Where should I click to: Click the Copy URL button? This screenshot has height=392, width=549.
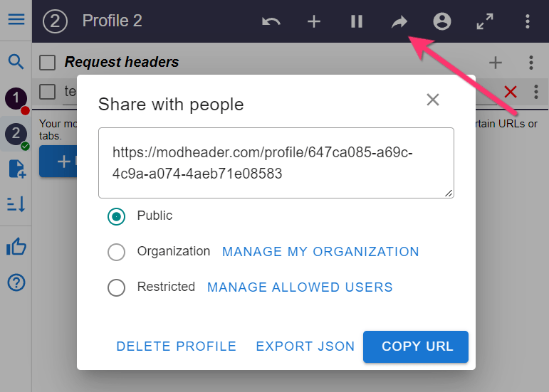pos(416,346)
